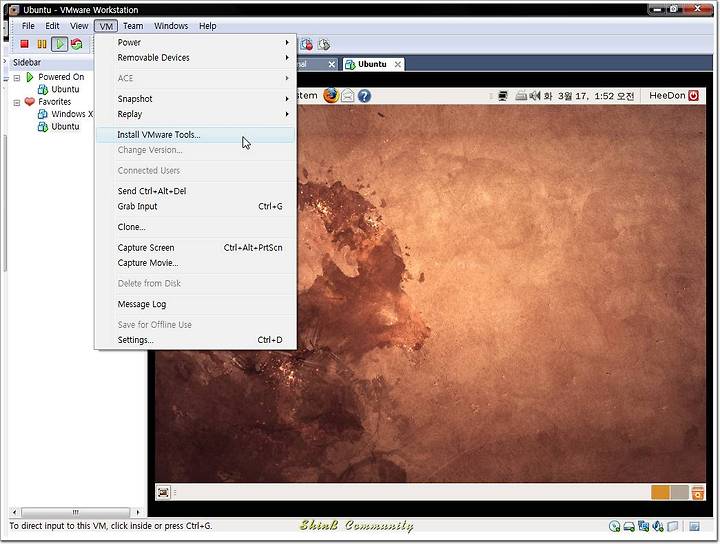
Task: Click the sidebar scrollbar left arrow
Action: tap(15, 512)
